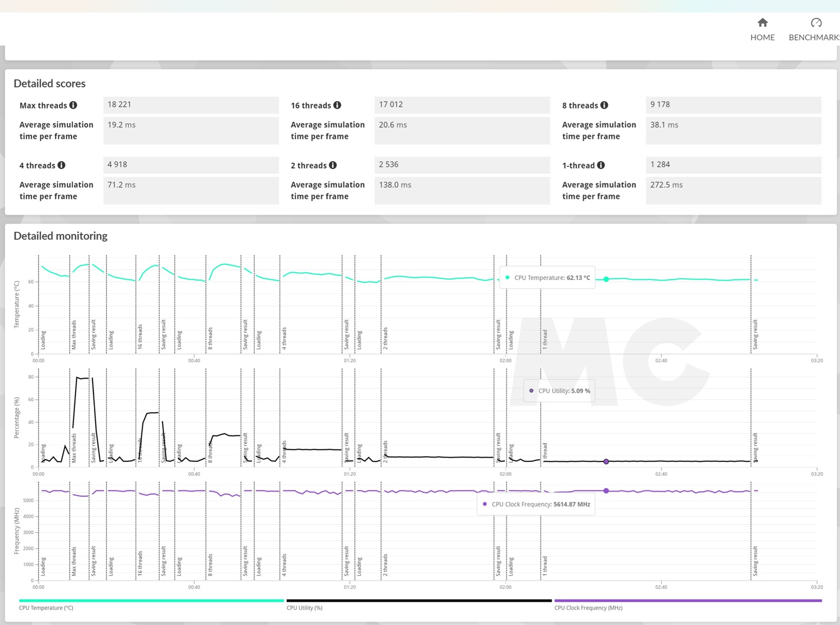The width and height of the screenshot is (840, 625).
Task: Open the 1-thread info icon
Action: pyautogui.click(x=601, y=165)
